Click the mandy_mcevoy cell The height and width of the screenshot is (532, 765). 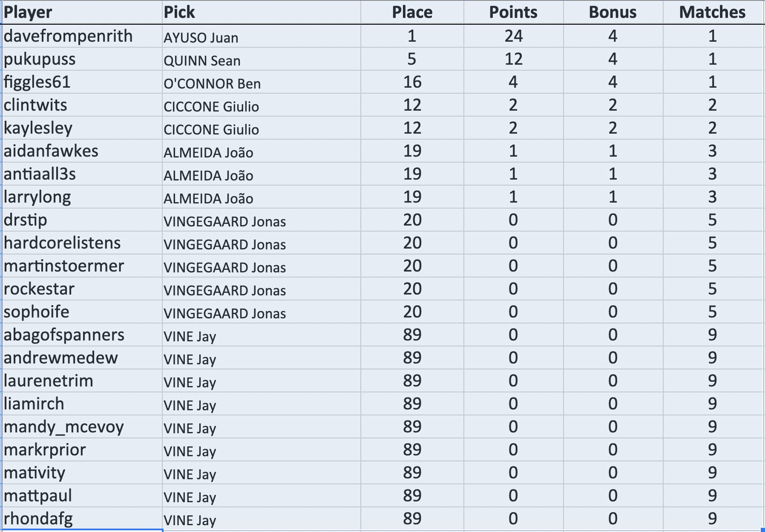tap(64, 427)
